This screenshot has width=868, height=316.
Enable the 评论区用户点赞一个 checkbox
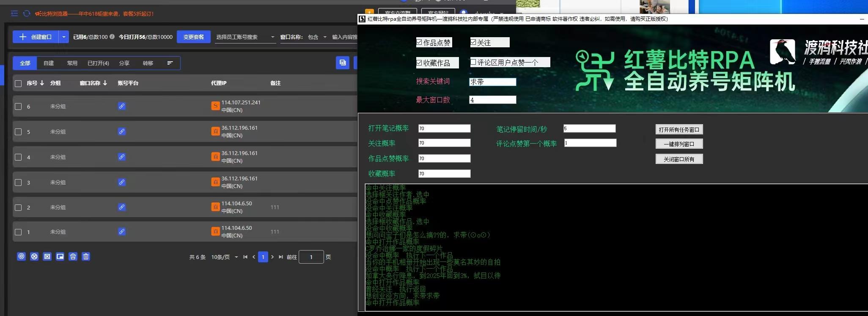pyautogui.click(x=473, y=62)
